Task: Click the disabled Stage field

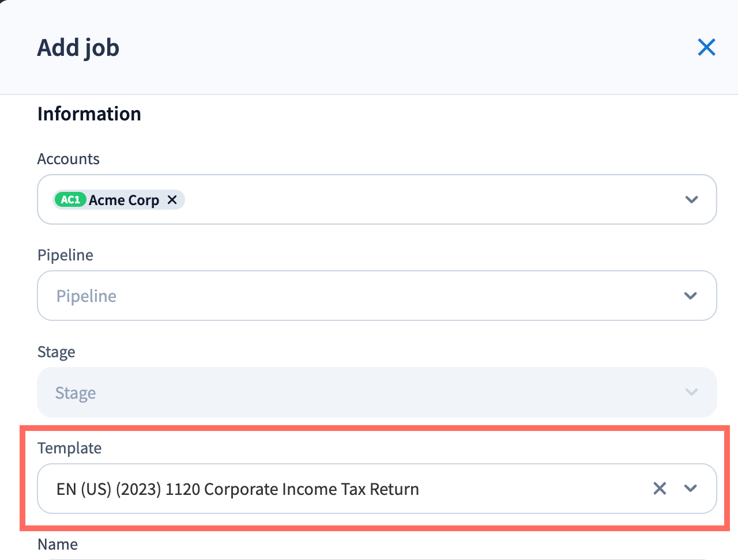Action: click(346, 392)
